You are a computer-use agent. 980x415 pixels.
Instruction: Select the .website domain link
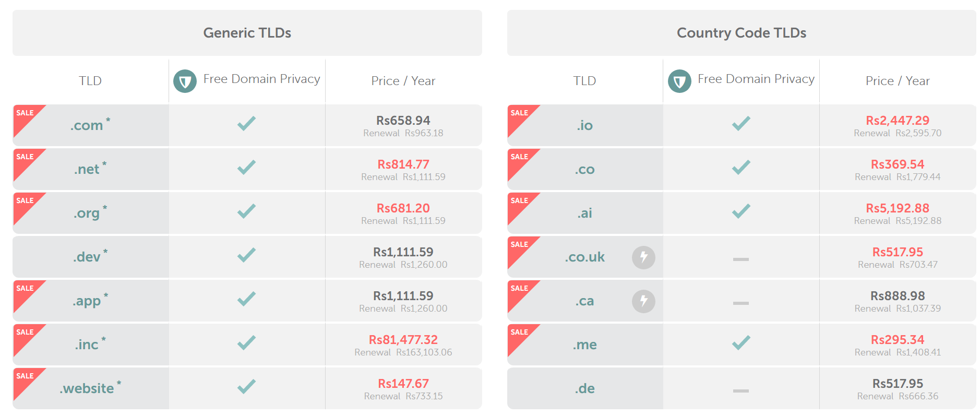(x=87, y=389)
